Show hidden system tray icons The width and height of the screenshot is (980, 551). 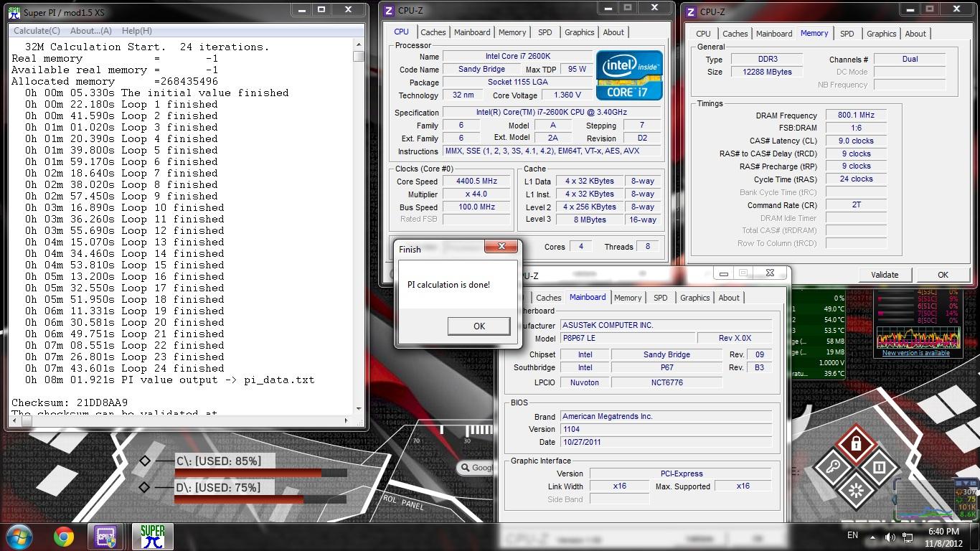pos(873,537)
